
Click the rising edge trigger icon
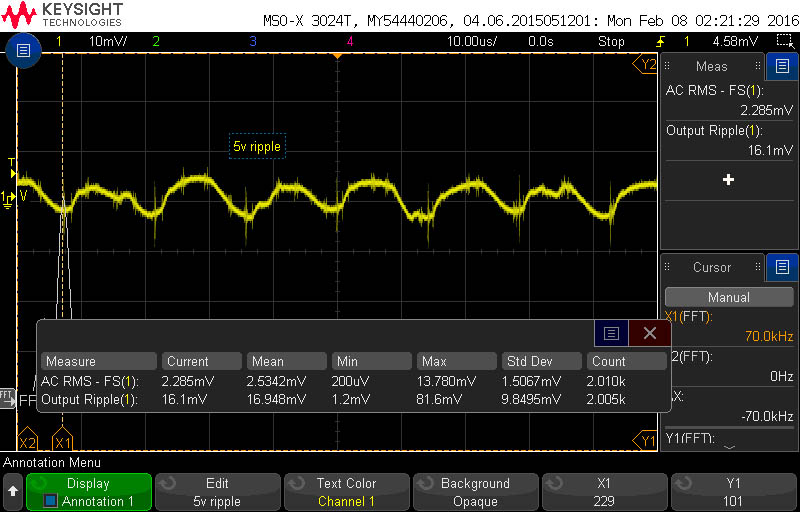click(661, 41)
